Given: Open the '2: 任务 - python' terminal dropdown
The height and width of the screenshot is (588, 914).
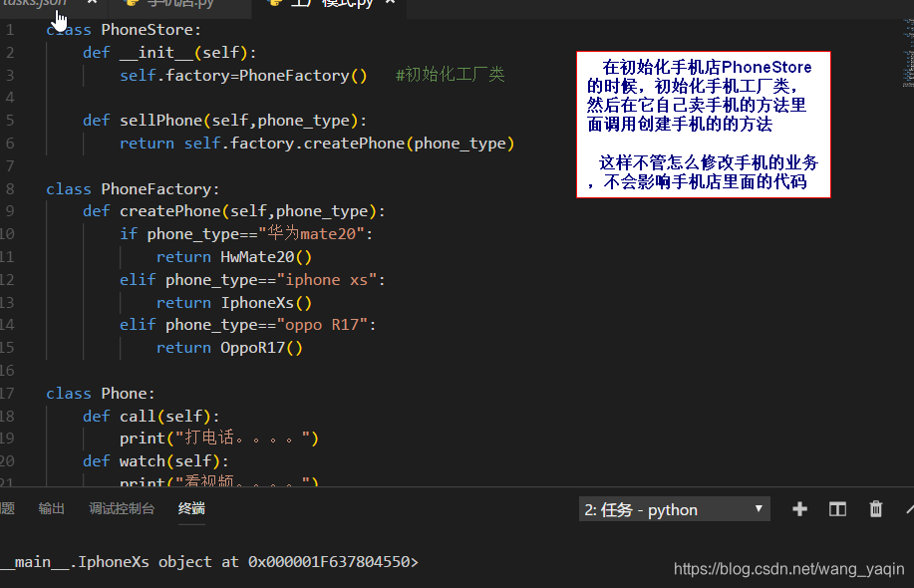Looking at the screenshot, I should coord(674,509).
